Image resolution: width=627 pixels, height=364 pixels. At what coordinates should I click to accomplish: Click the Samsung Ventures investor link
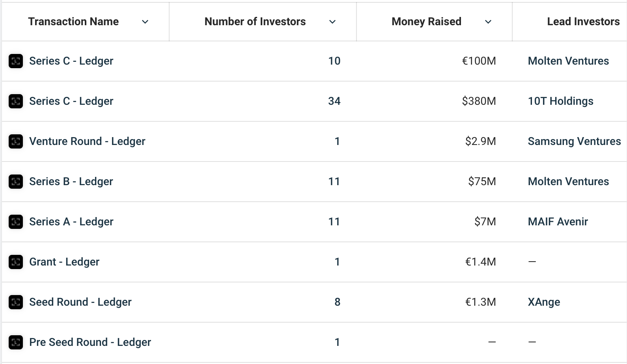[574, 141]
